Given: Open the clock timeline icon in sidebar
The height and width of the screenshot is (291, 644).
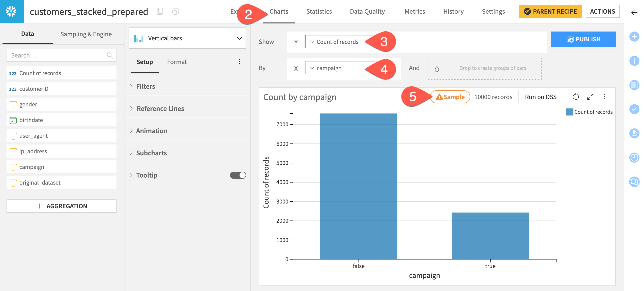Looking at the screenshot, I should click(x=634, y=158).
